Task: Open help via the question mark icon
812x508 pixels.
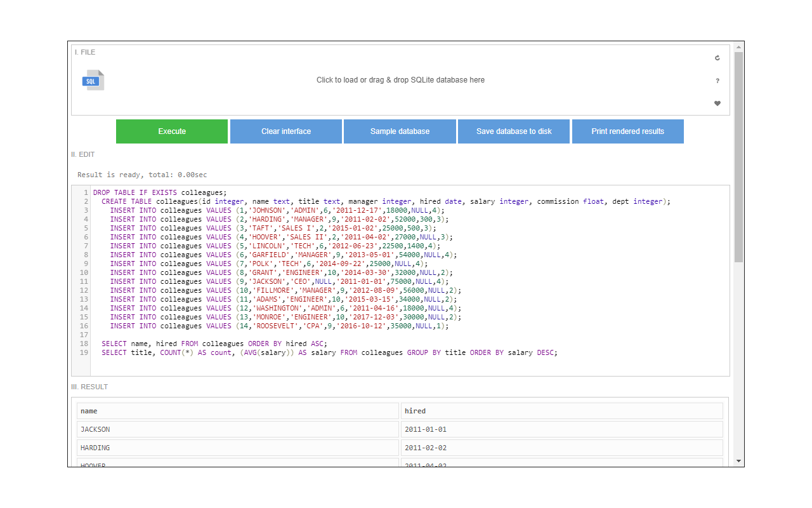Action: [717, 81]
